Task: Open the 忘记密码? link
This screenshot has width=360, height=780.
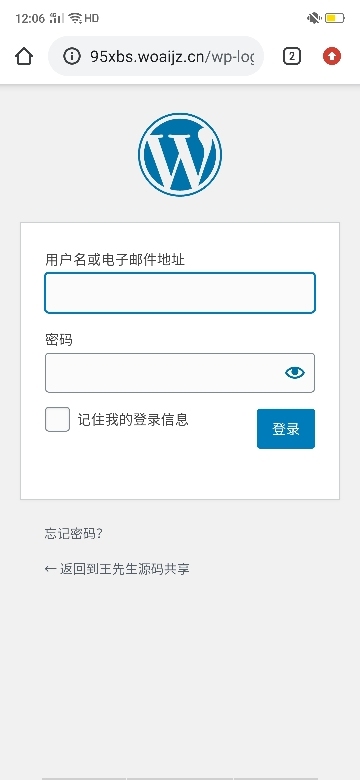Action: click(74, 534)
